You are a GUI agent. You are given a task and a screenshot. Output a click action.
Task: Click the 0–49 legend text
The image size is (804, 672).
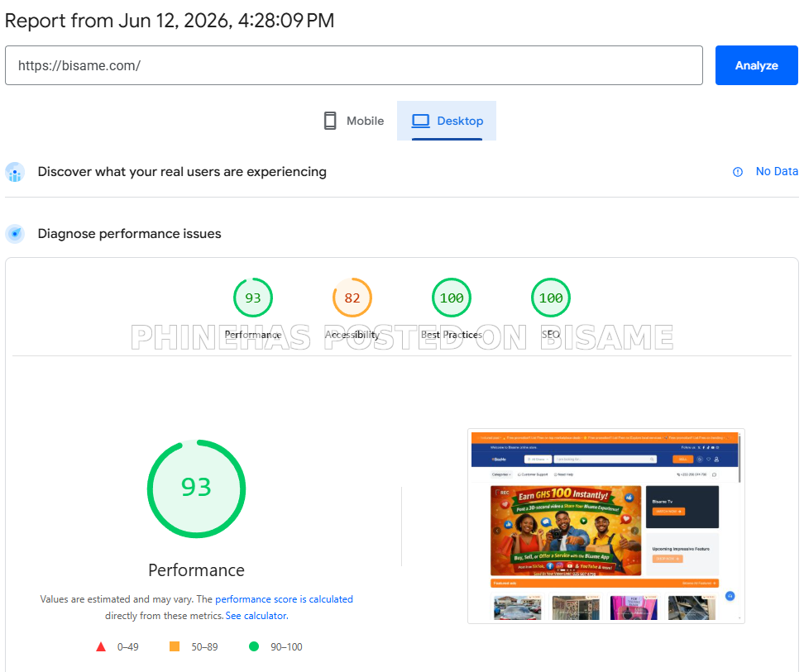pyautogui.click(x=127, y=647)
